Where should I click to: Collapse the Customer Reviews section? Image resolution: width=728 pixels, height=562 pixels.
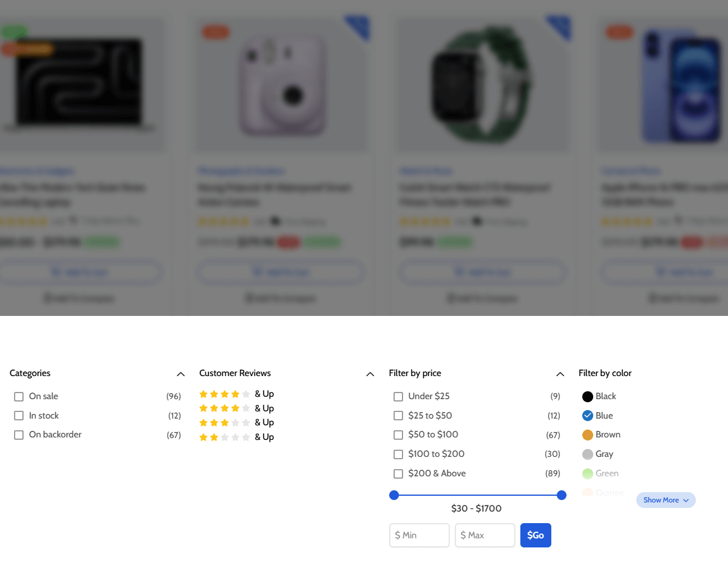click(x=370, y=374)
